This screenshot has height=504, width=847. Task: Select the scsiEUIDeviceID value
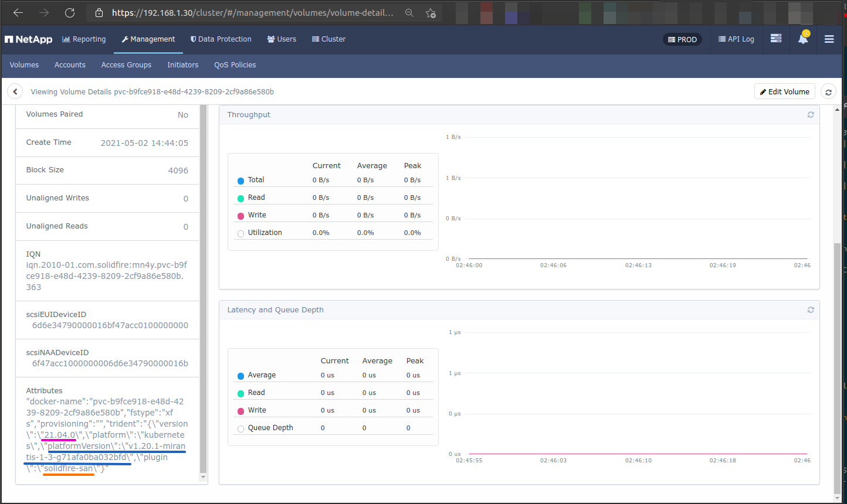click(110, 325)
